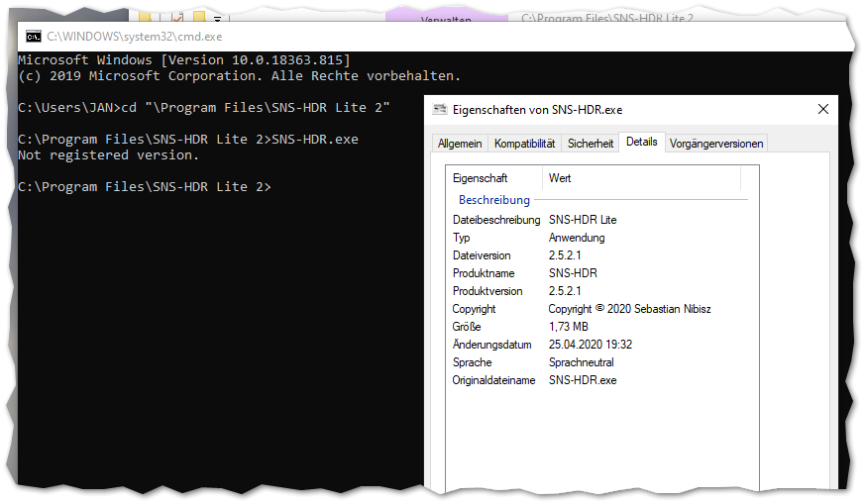Select the value Anwendung
Image resolution: width=865 pixels, height=504 pixels.
click(577, 238)
